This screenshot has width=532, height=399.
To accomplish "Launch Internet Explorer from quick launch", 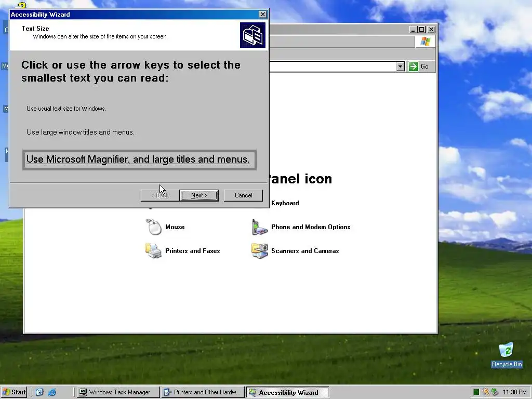I will pos(52,392).
